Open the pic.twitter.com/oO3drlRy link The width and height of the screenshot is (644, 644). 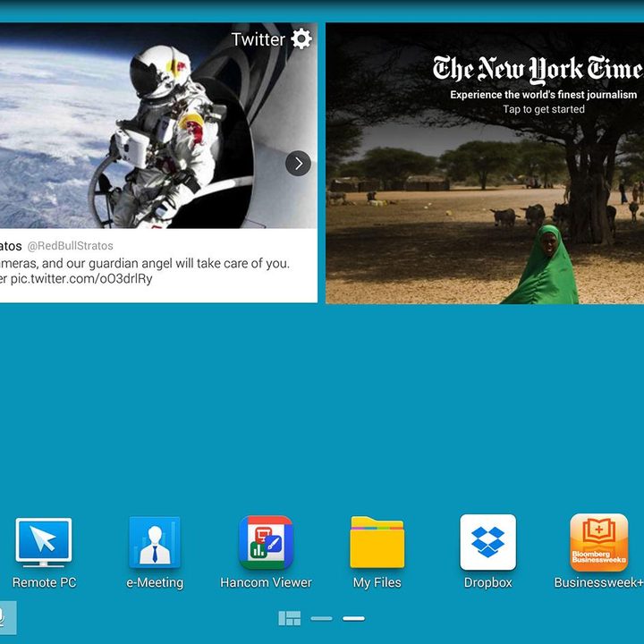[x=81, y=278]
